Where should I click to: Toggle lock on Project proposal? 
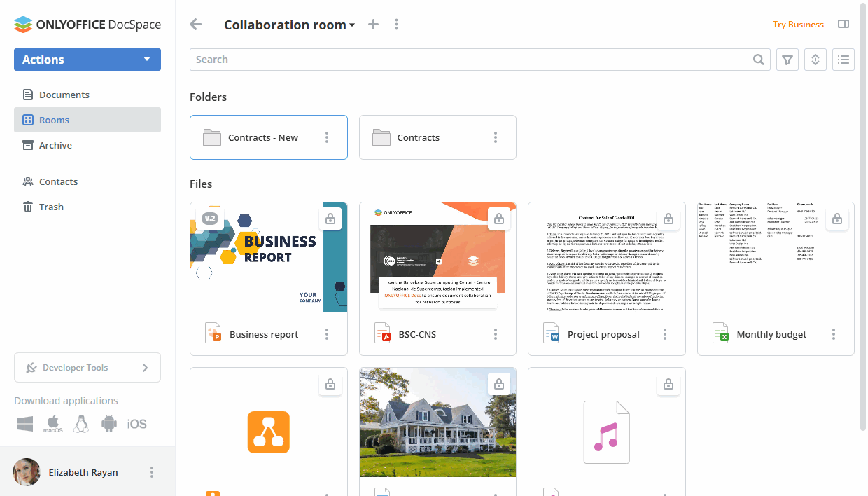coord(668,219)
